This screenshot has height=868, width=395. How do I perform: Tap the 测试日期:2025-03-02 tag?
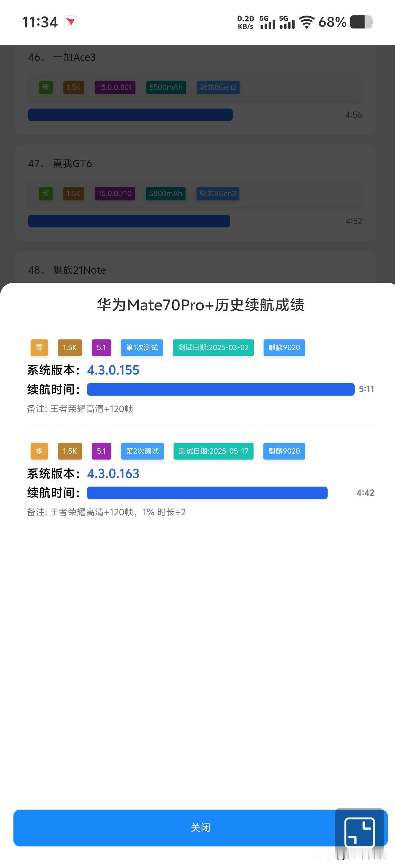[213, 347]
